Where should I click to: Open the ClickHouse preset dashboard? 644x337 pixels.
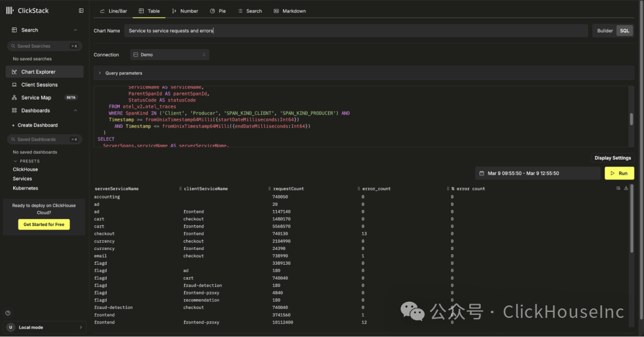(25, 169)
